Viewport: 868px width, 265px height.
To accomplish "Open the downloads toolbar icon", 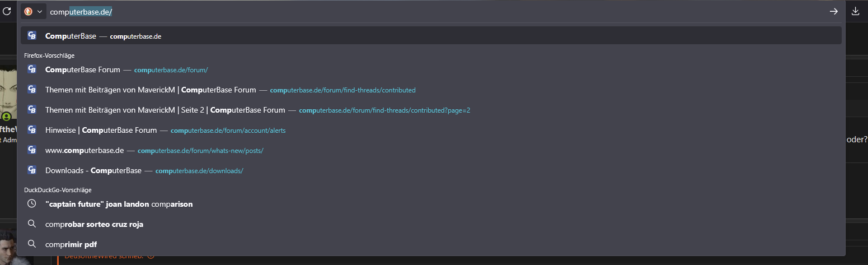I will click(x=855, y=11).
